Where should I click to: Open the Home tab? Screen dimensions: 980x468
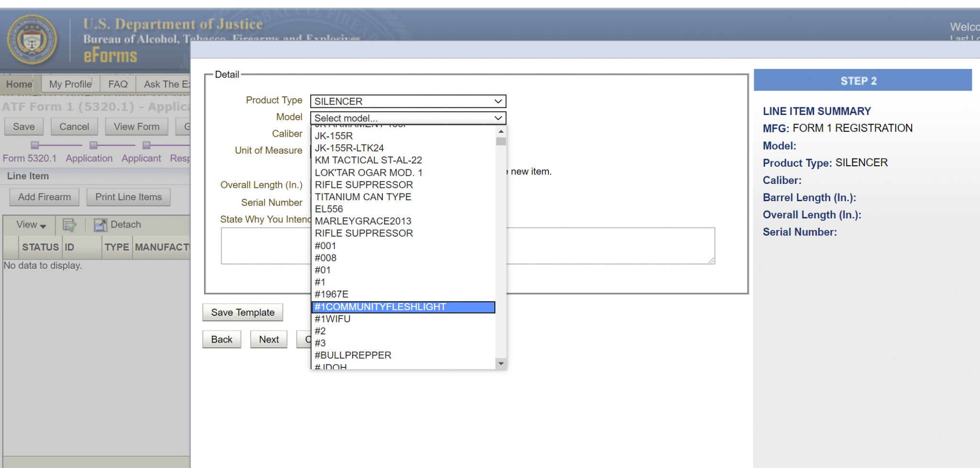(19, 84)
